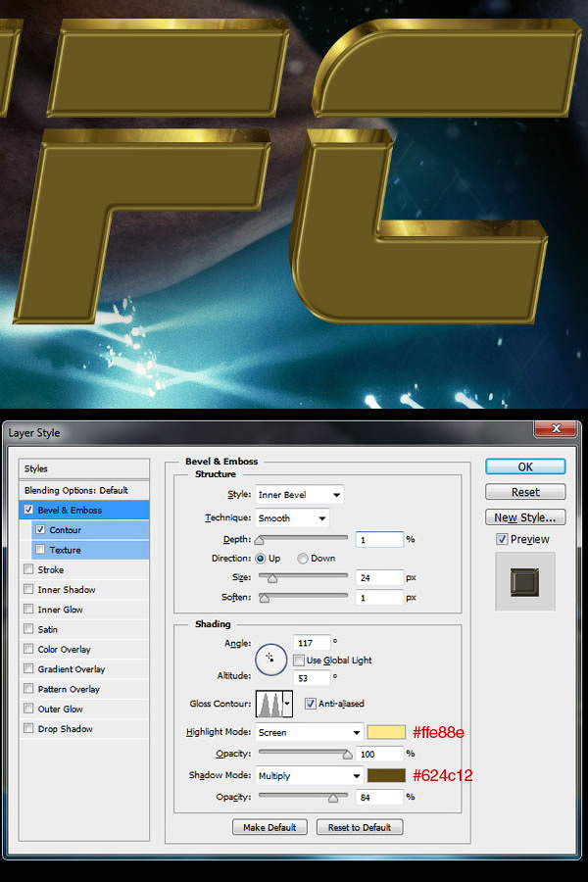This screenshot has width=588, height=882.
Task: Open the Shadow Mode dropdown showing Multiply
Action: coord(310,776)
